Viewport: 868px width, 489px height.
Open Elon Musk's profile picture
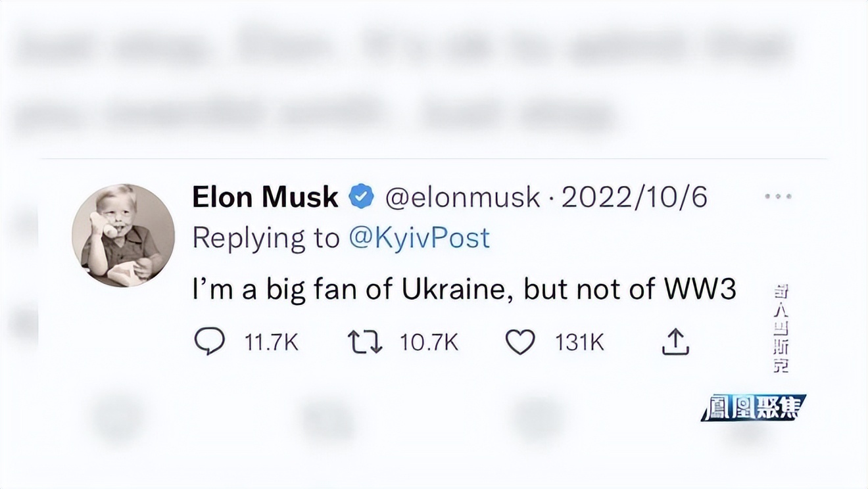coord(123,235)
